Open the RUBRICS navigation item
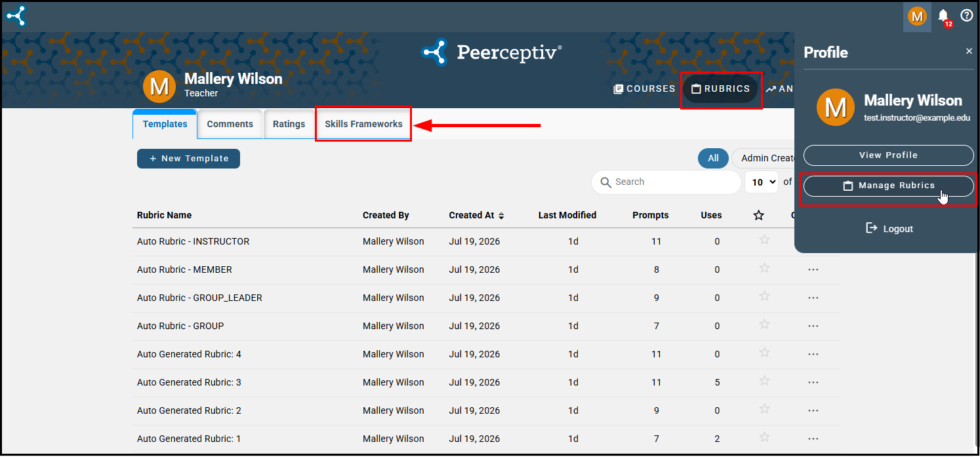 coord(720,89)
